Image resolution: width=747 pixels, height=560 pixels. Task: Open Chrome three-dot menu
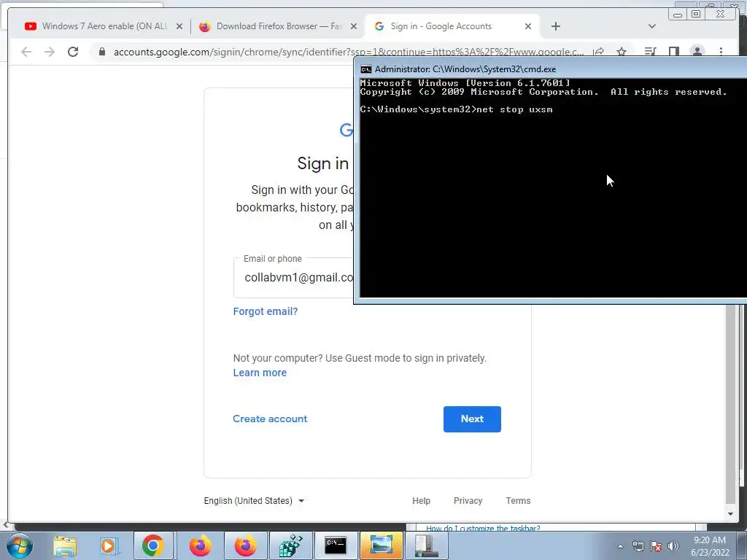(721, 52)
